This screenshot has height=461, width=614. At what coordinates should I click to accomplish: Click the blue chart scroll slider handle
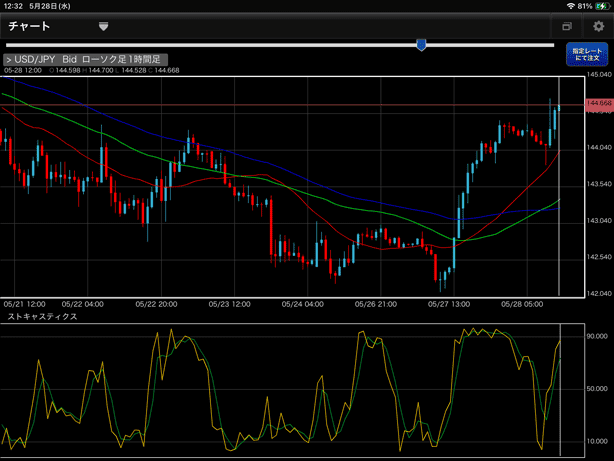tap(421, 45)
